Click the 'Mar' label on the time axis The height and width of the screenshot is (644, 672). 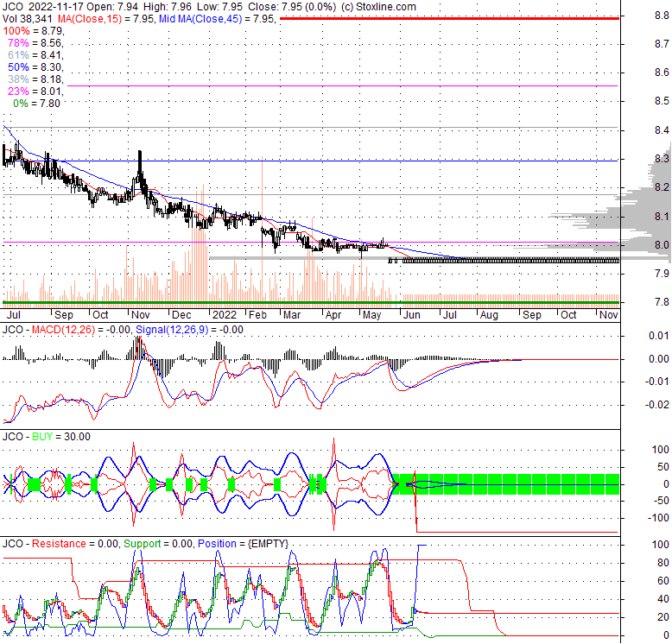[292, 315]
